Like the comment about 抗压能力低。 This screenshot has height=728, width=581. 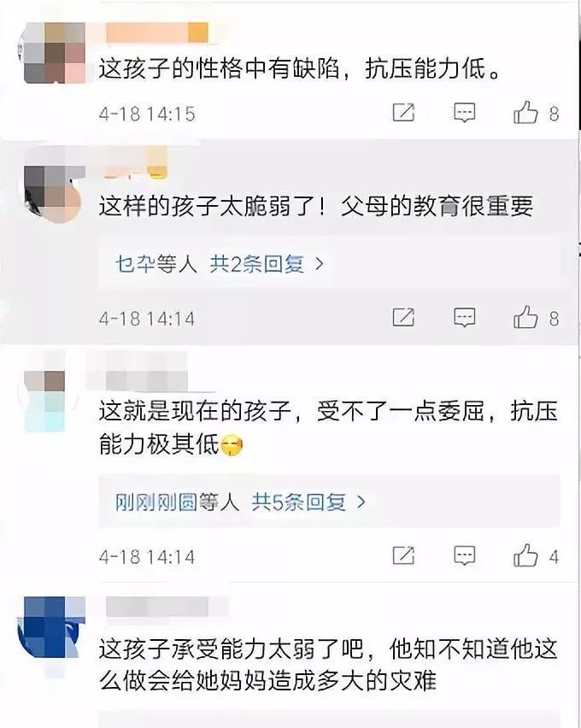(x=525, y=112)
